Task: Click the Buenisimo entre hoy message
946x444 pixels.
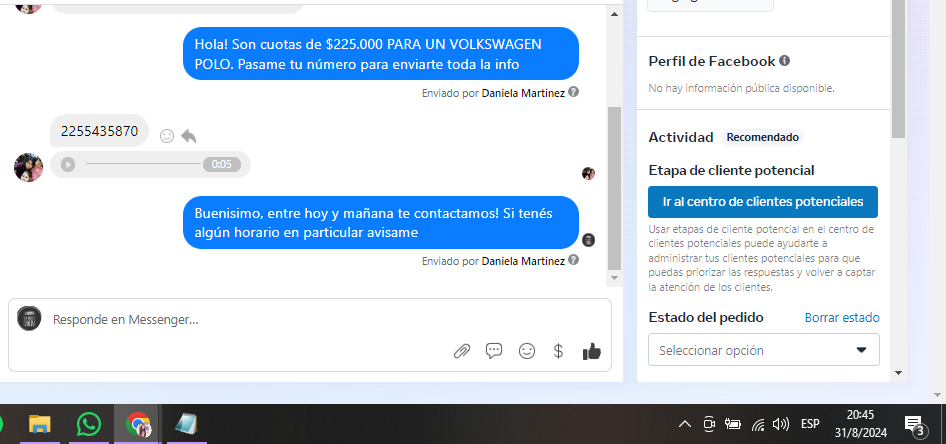Action: point(381,223)
